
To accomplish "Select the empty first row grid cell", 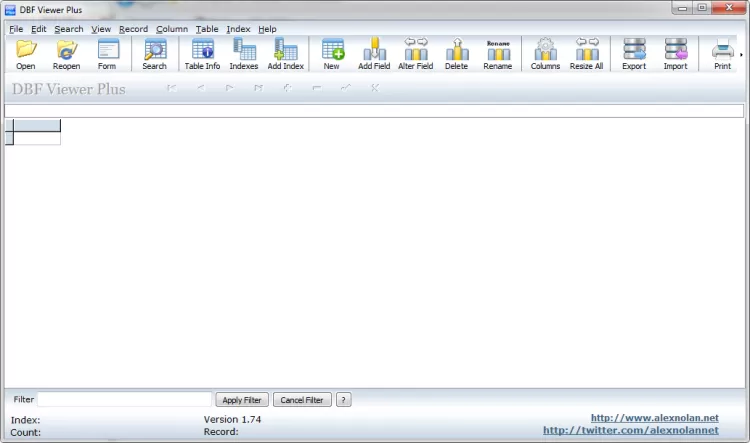I will click(x=37, y=138).
